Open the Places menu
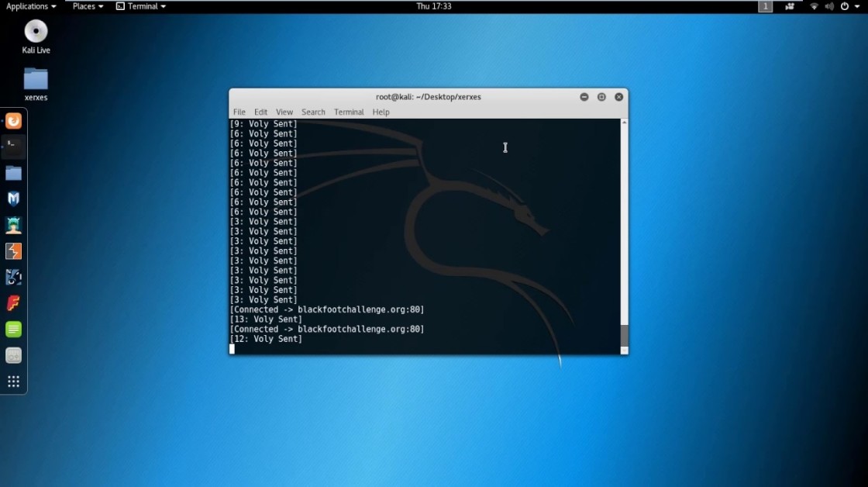868x487 pixels. pos(88,6)
